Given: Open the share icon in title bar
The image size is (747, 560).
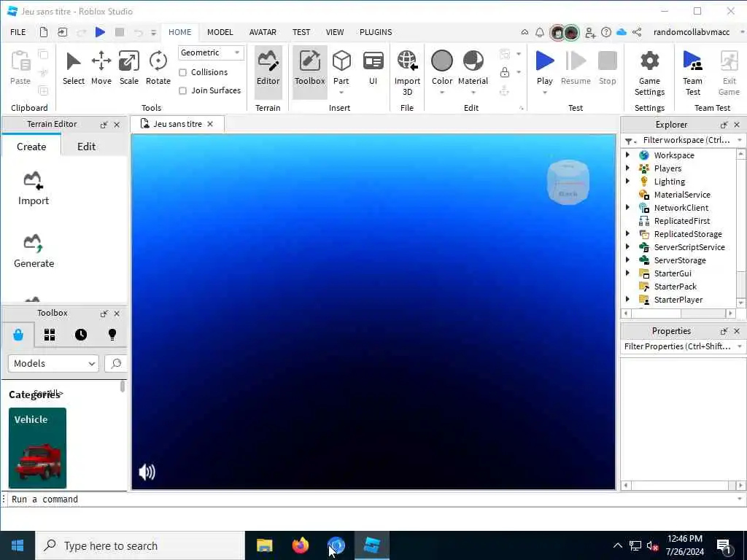Looking at the screenshot, I should point(637,32).
